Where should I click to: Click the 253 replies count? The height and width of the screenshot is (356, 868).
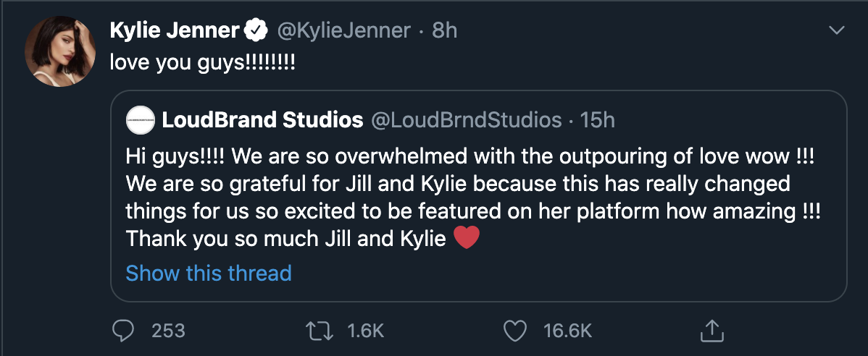click(169, 331)
